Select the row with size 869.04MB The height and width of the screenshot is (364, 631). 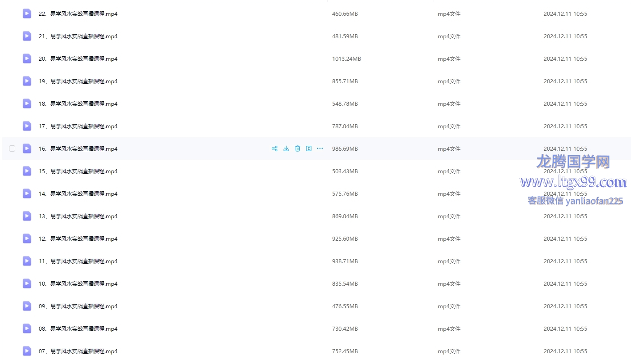[316, 216]
